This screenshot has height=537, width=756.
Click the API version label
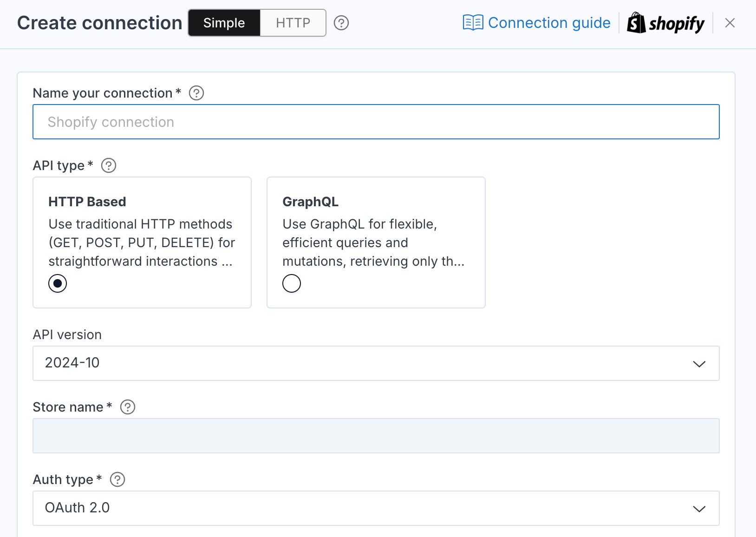pos(67,334)
